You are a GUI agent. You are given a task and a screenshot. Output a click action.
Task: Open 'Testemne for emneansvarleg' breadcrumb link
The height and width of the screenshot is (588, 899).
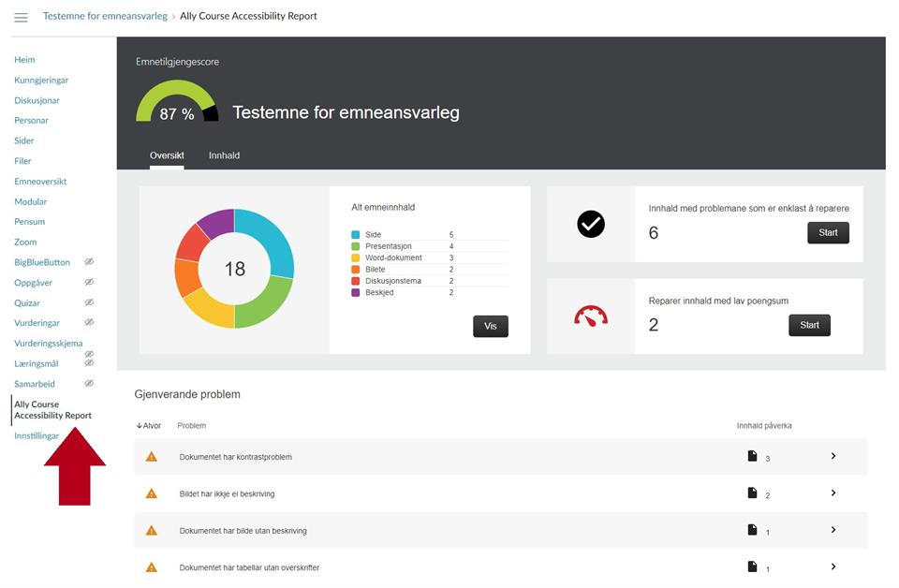point(105,16)
